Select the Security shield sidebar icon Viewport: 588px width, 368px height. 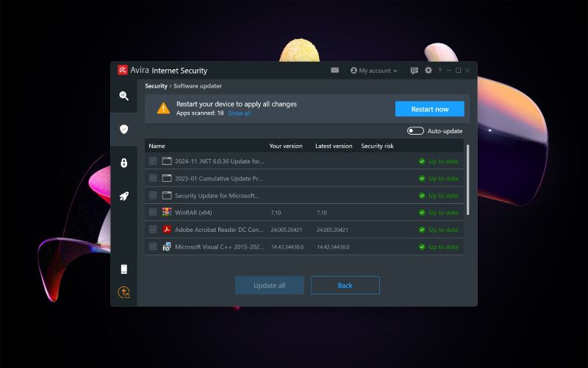(123, 130)
